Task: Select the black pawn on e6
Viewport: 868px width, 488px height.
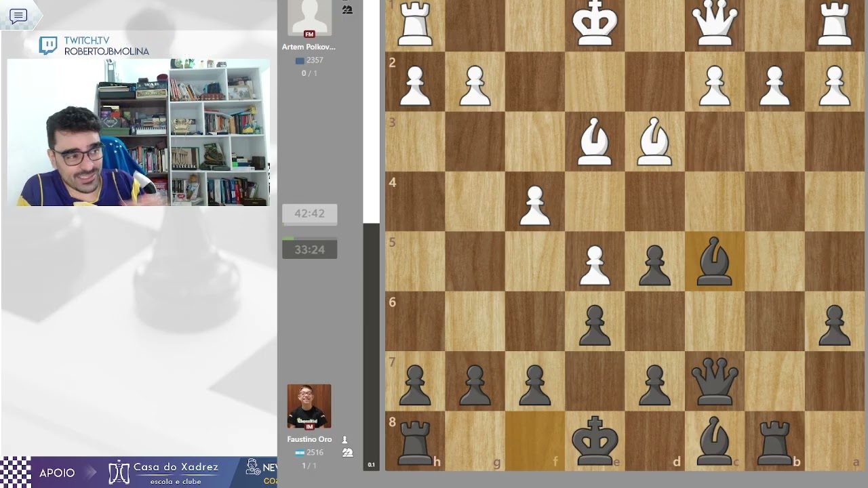Action: (595, 324)
